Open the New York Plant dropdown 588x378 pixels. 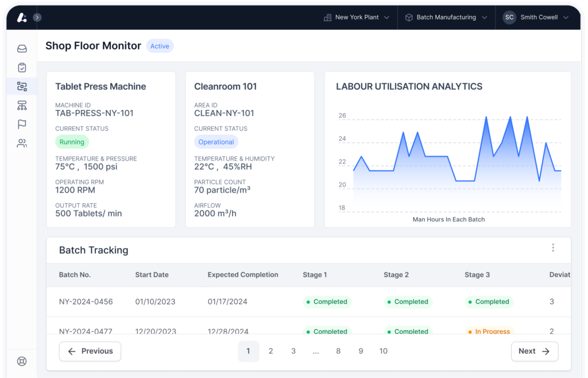tap(357, 17)
